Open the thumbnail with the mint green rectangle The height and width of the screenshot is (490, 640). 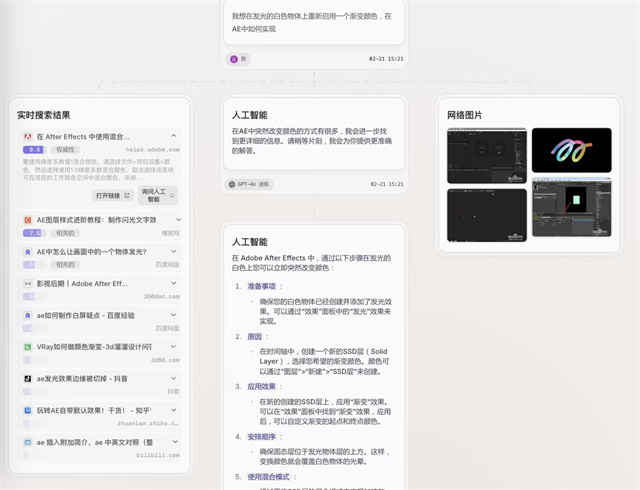click(571, 207)
